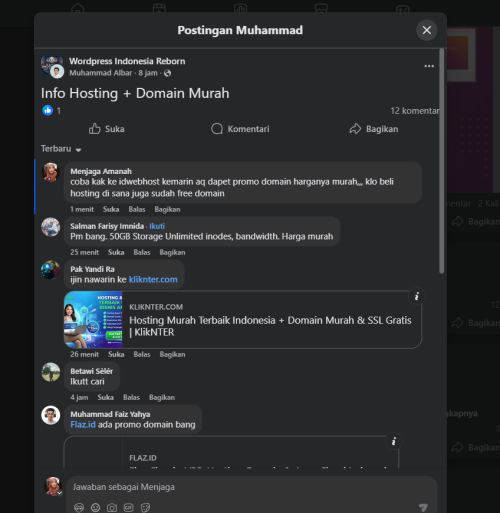Image resolution: width=500 pixels, height=513 pixels.
Task: Reply to Menjaga Amanah's comment via Balas
Action: point(137,209)
